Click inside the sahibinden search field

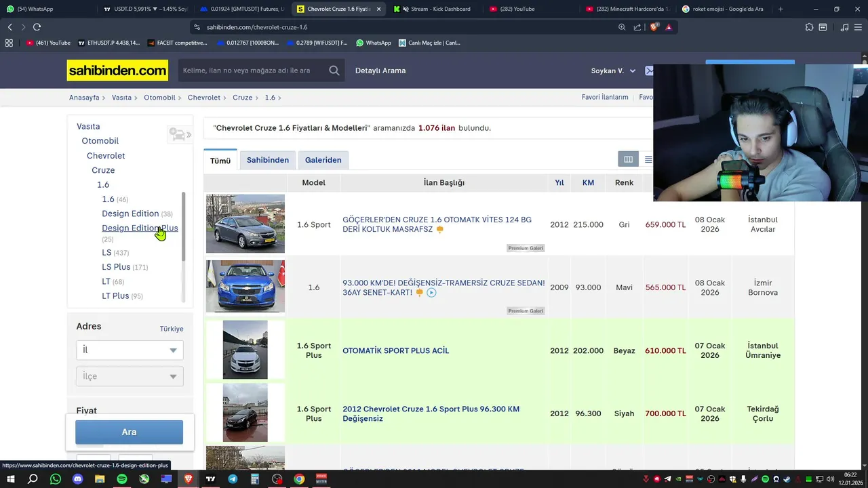pyautogui.click(x=252, y=70)
